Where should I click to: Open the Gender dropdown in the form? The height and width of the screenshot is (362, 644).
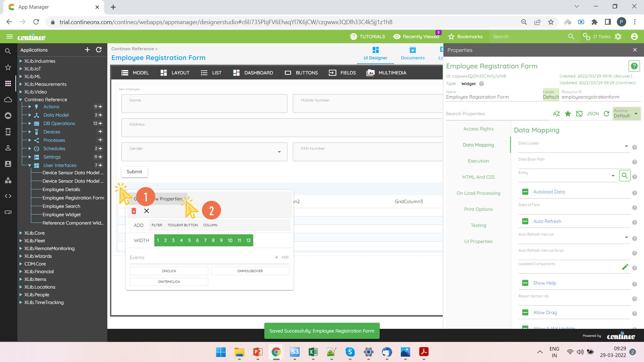(x=279, y=152)
